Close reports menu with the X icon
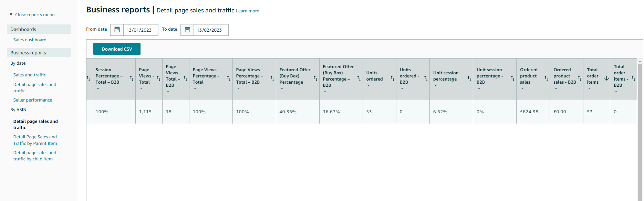The width and height of the screenshot is (644, 201). pos(11,14)
